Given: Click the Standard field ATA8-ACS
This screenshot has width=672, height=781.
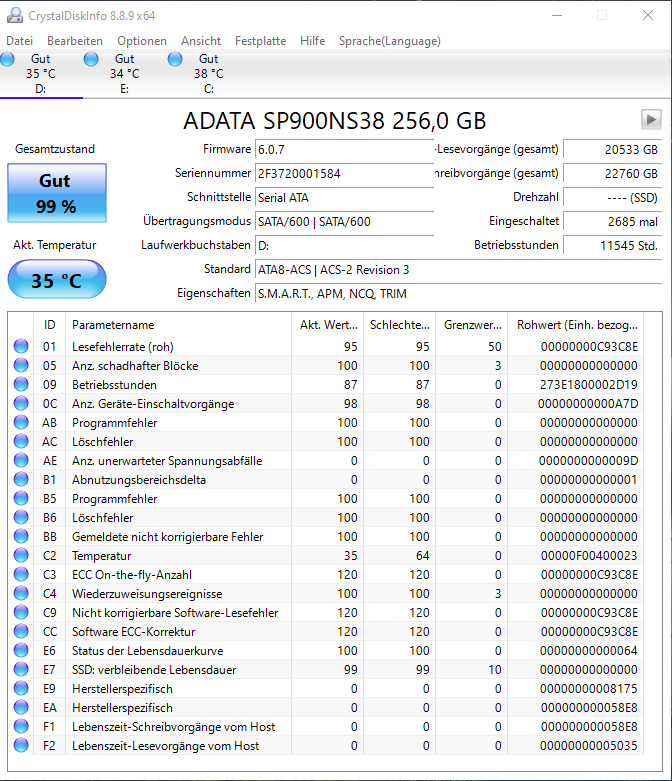Looking at the screenshot, I should click(458, 269).
